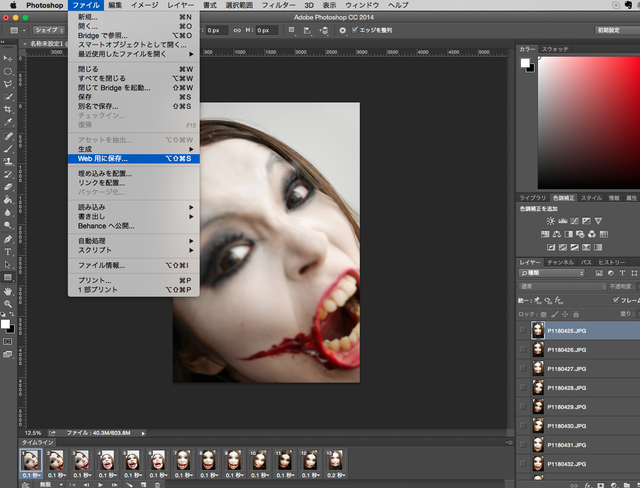Expand the 書き出し submenu

tap(134, 216)
